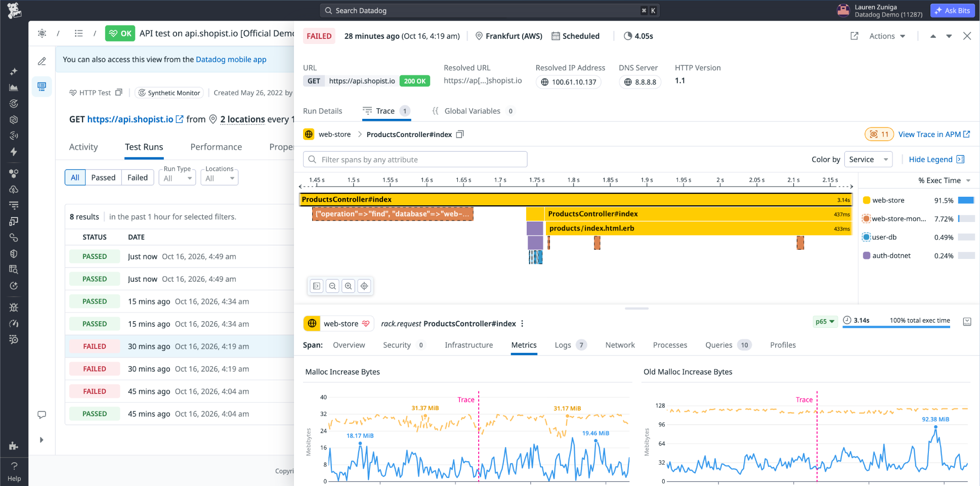Go to next test run arrow
Image resolution: width=980 pixels, height=486 pixels.
click(x=949, y=36)
